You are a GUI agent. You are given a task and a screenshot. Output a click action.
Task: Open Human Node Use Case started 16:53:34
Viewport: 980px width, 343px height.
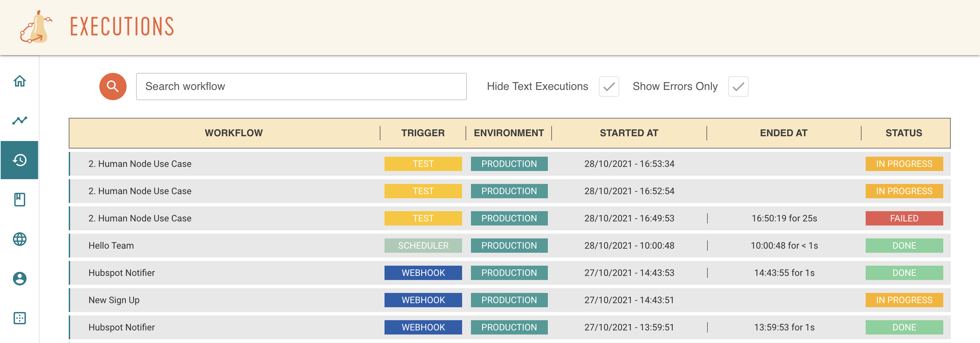(x=510, y=164)
